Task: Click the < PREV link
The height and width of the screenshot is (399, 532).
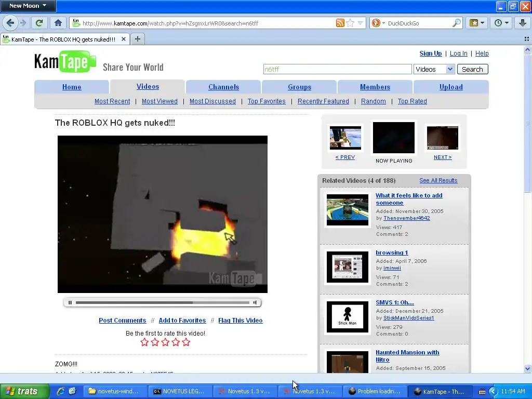Action: point(345,157)
